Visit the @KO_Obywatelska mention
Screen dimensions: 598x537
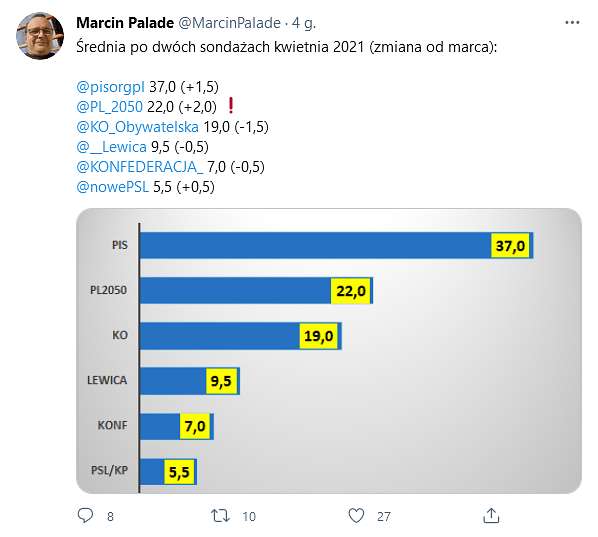(137, 127)
